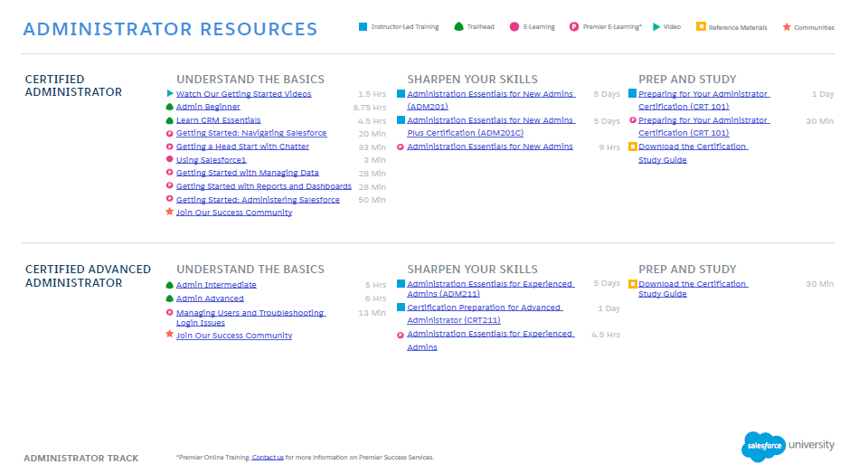Open Getting Started with Reports and Dashboards link
The width and height of the screenshot is (868, 474).
tap(263, 186)
